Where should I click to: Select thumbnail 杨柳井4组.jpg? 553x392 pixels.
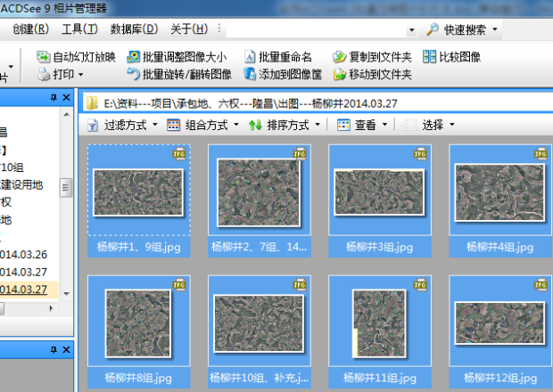[x=500, y=200]
